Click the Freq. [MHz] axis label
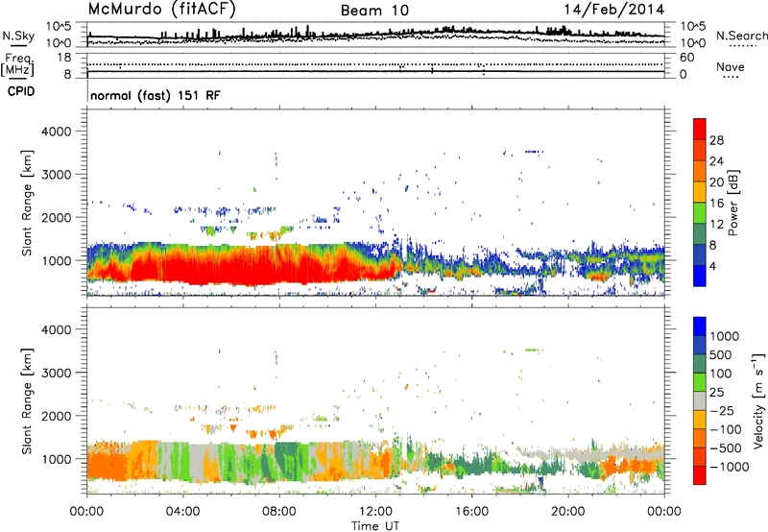 [18, 64]
